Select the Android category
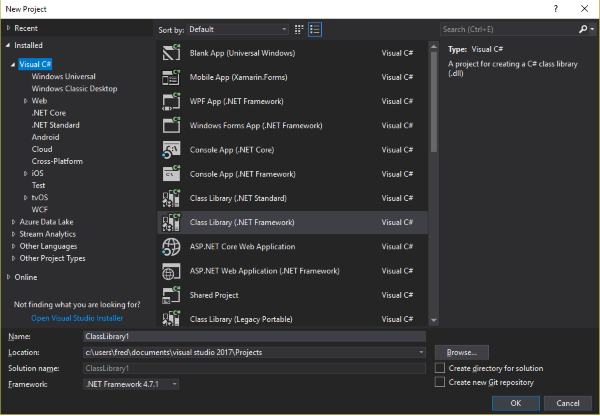The image size is (600, 416). [x=45, y=137]
